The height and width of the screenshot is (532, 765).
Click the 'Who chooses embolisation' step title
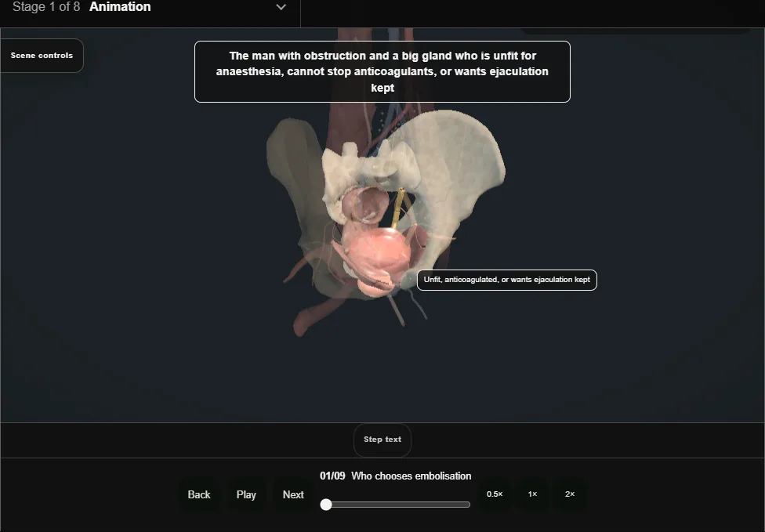(412, 476)
